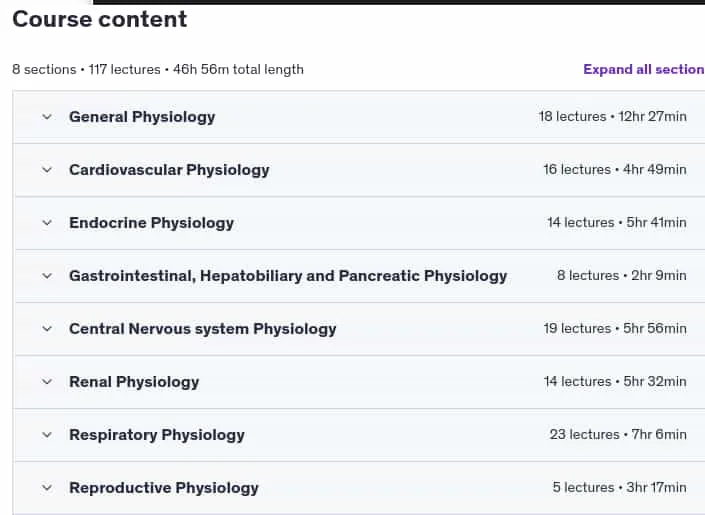
Task: Expand the General Physiology chevron
Action: pyautogui.click(x=47, y=117)
